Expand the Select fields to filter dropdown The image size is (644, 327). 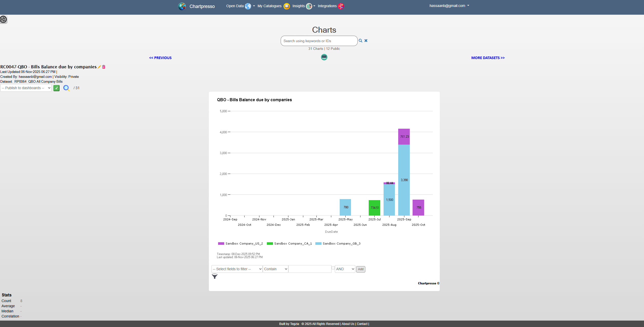[237, 269]
